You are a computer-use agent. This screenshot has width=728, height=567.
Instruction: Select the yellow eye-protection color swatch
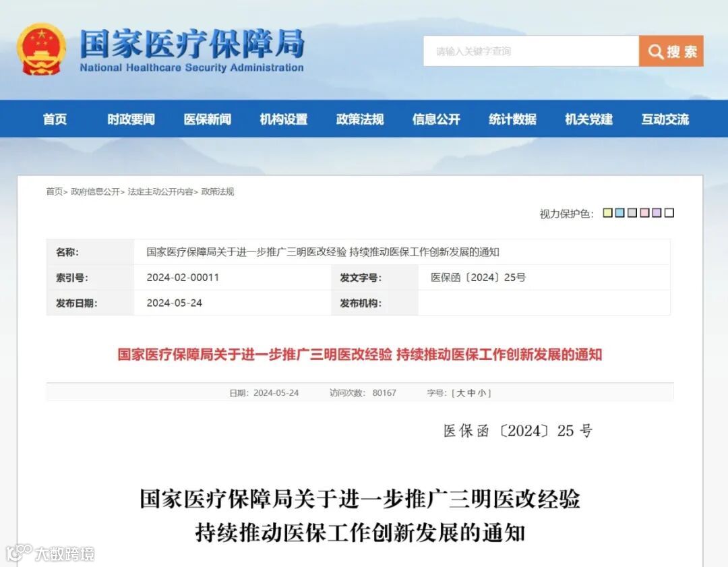pyautogui.click(x=607, y=212)
